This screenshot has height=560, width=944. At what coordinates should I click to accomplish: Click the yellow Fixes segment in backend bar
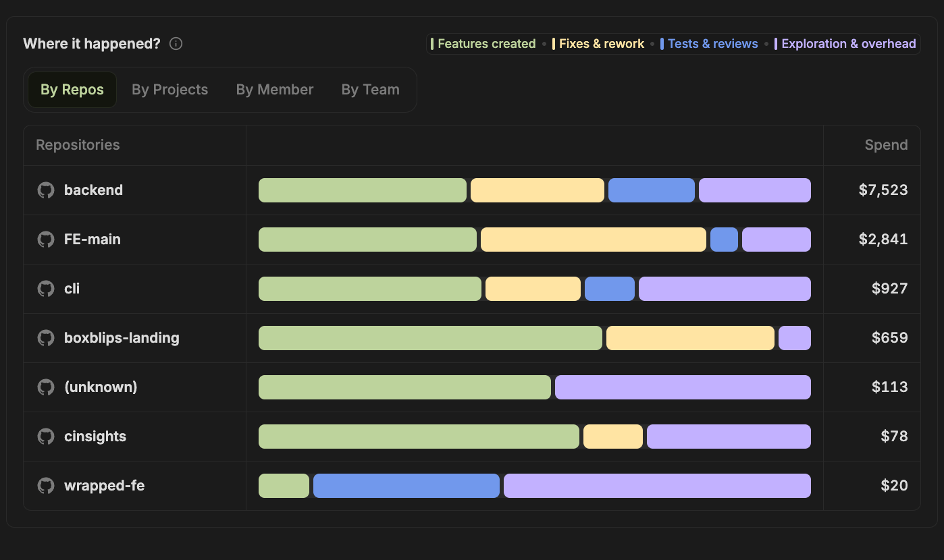[x=537, y=190]
